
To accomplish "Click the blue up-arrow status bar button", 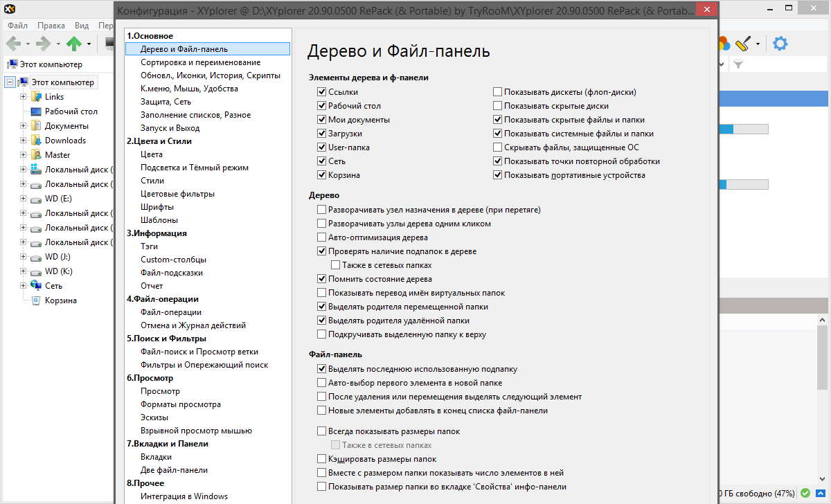I will pyautogui.click(x=821, y=493).
